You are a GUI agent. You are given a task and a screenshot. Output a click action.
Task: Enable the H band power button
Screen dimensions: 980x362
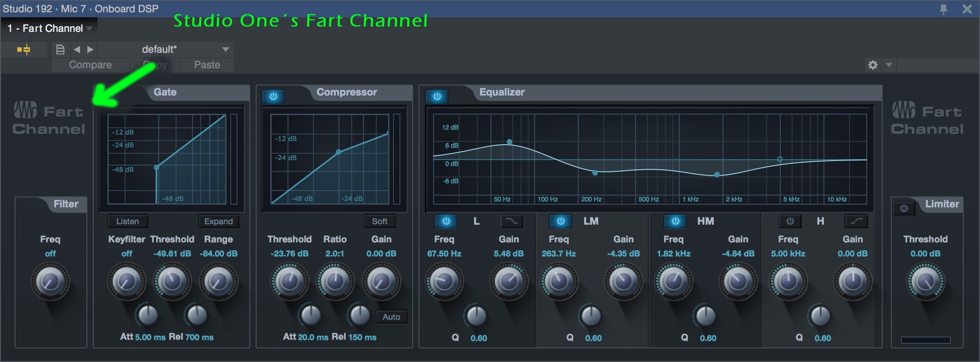point(790,221)
